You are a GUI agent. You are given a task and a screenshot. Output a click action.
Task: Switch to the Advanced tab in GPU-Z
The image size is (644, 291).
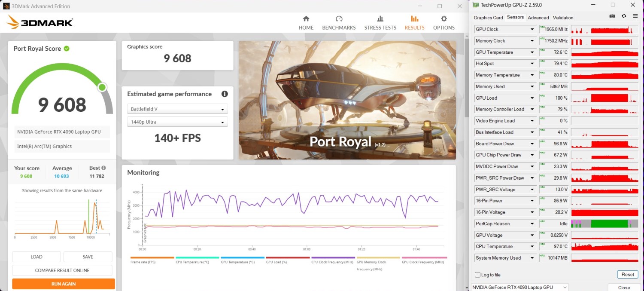tap(538, 18)
